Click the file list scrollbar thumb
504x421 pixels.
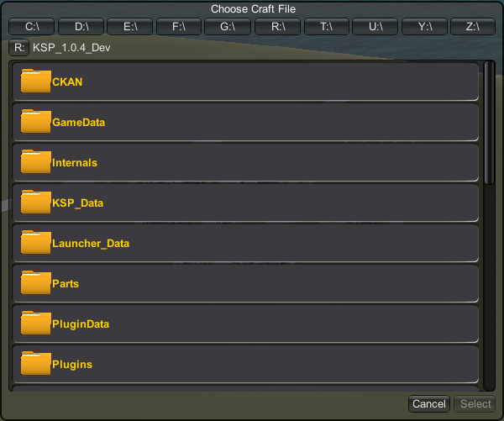pos(489,123)
